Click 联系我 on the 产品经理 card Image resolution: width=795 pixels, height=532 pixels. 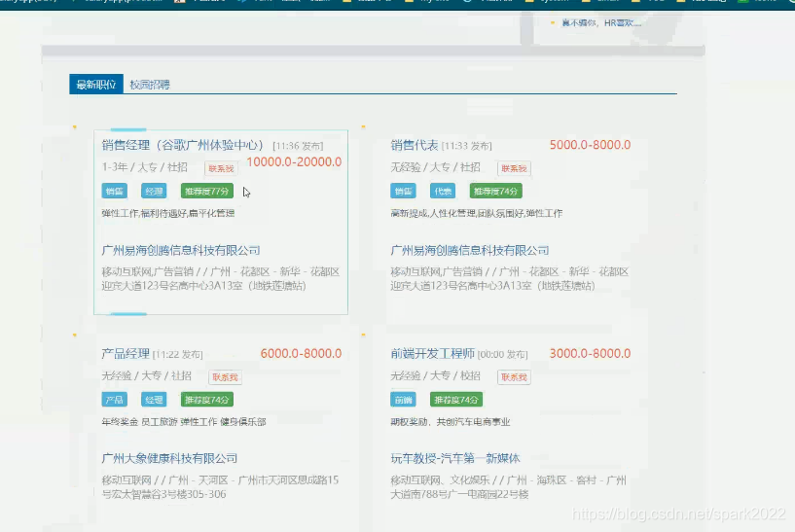[225, 377]
